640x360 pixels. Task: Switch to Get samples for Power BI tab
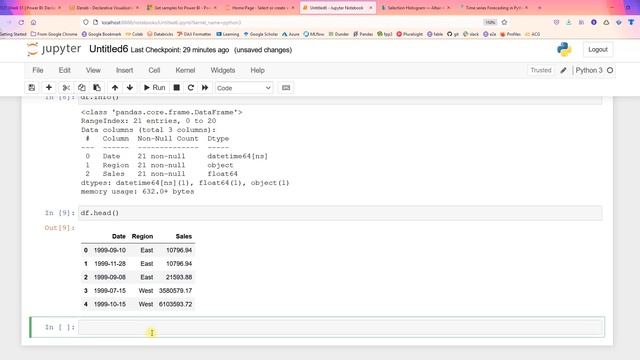click(x=182, y=8)
